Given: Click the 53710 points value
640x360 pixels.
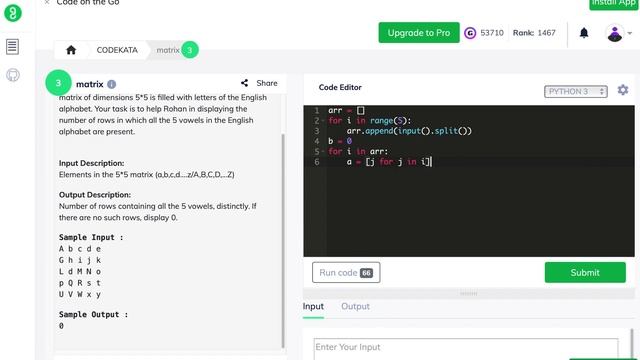Looking at the screenshot, I should click(x=492, y=33).
